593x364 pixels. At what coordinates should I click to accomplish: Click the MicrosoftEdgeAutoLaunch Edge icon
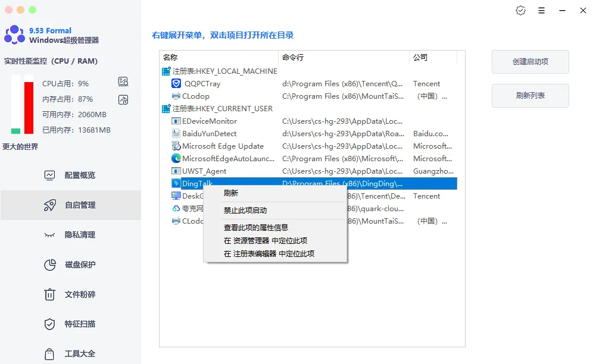(x=176, y=158)
